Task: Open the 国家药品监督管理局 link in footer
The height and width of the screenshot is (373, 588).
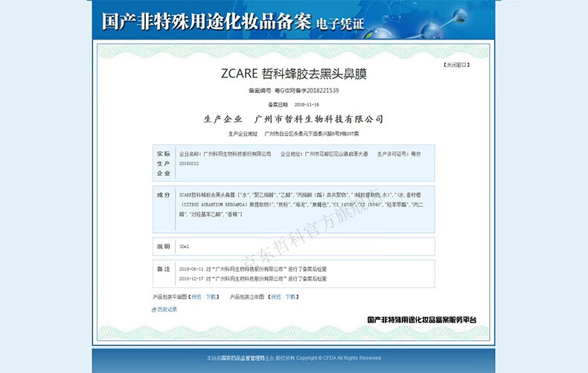Action: pos(243,358)
